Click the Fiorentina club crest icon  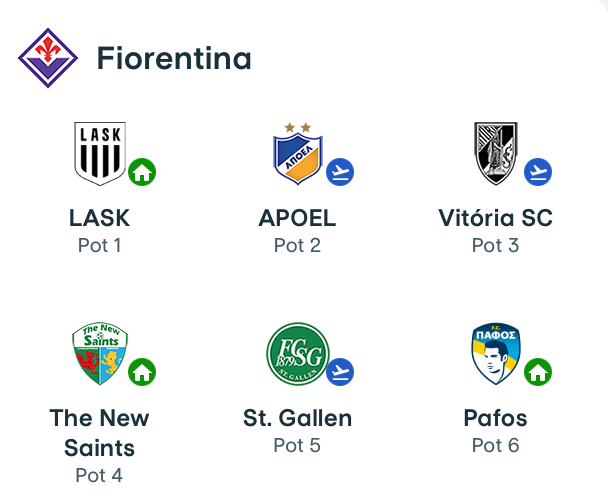point(48,58)
